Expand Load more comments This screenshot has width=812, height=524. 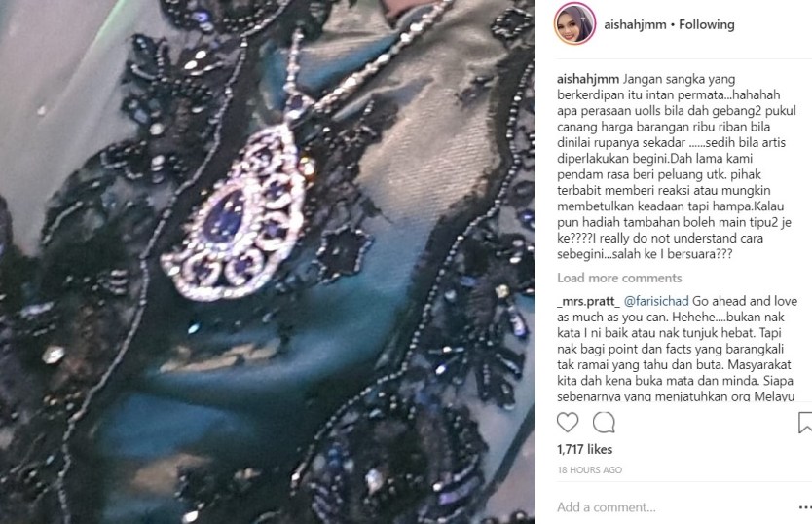[x=619, y=278]
